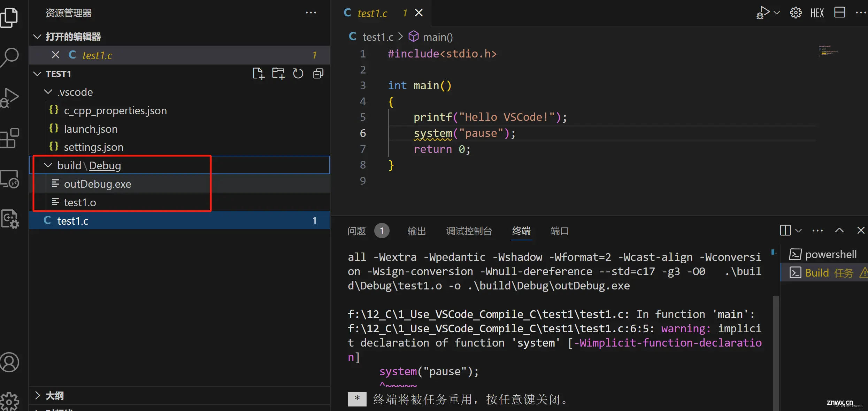868x411 pixels.
Task: Open the Manage gear in activity bar
Action: click(10, 401)
